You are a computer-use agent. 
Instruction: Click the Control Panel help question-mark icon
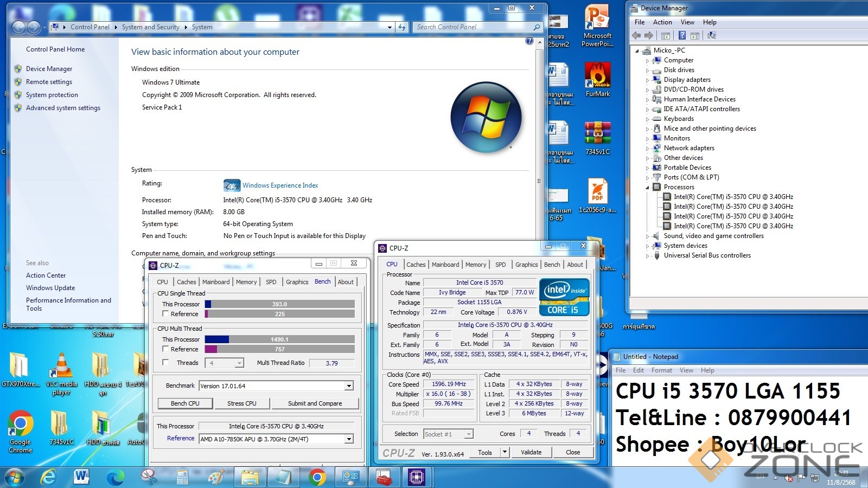[529, 41]
